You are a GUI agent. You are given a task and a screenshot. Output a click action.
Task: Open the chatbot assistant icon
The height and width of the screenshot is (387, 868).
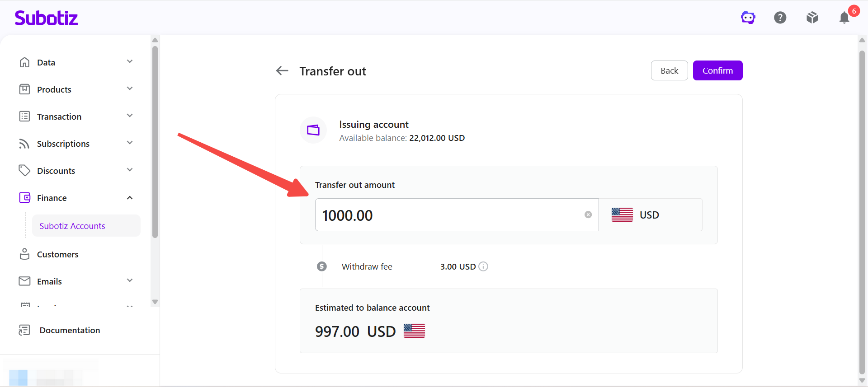coord(748,18)
